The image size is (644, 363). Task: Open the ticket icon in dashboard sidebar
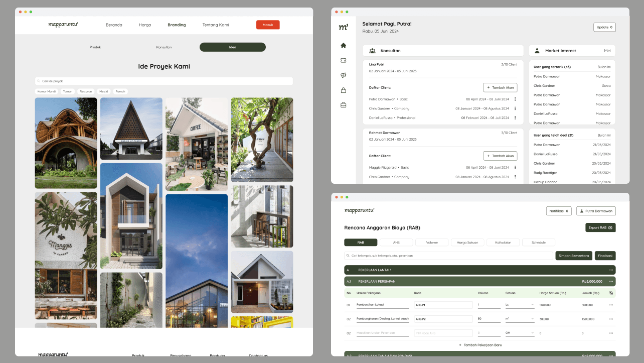[x=343, y=60]
